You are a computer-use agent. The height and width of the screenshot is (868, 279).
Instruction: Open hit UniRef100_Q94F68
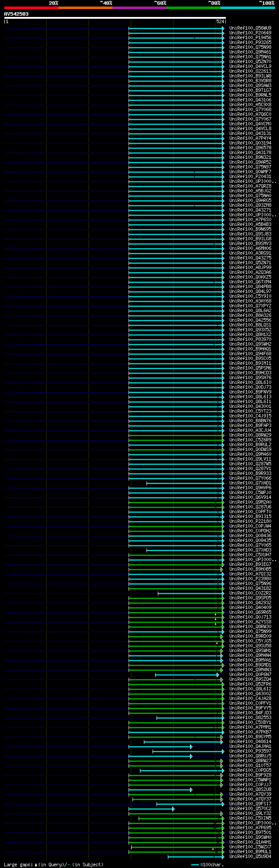(250, 353)
